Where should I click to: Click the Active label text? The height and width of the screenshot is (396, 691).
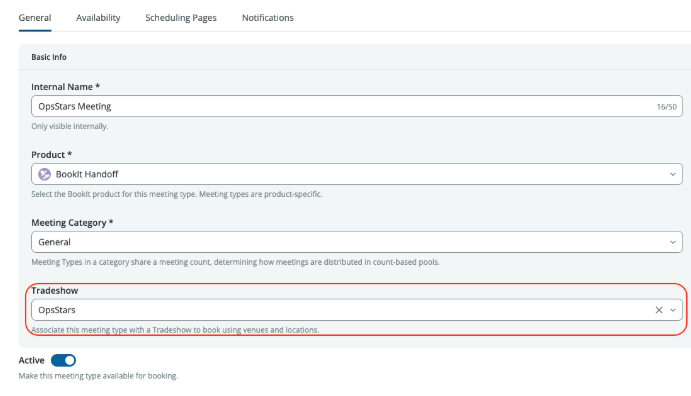coord(31,360)
